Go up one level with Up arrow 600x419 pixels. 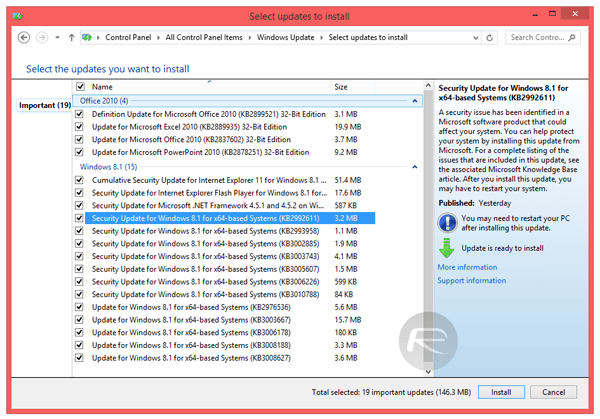(71, 37)
